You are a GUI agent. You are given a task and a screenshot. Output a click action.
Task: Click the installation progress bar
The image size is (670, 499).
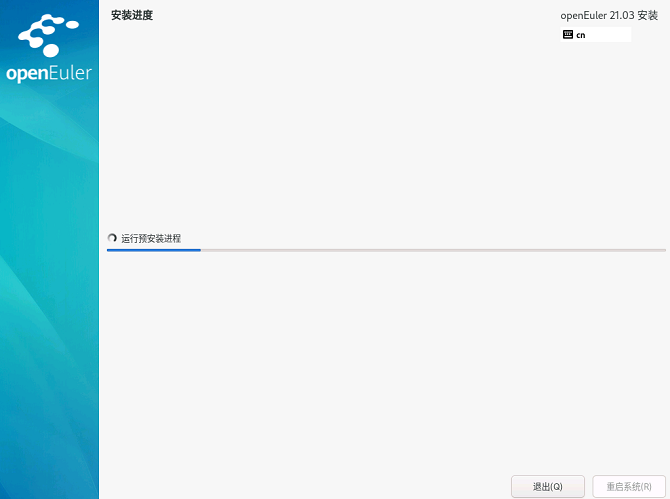pos(386,250)
